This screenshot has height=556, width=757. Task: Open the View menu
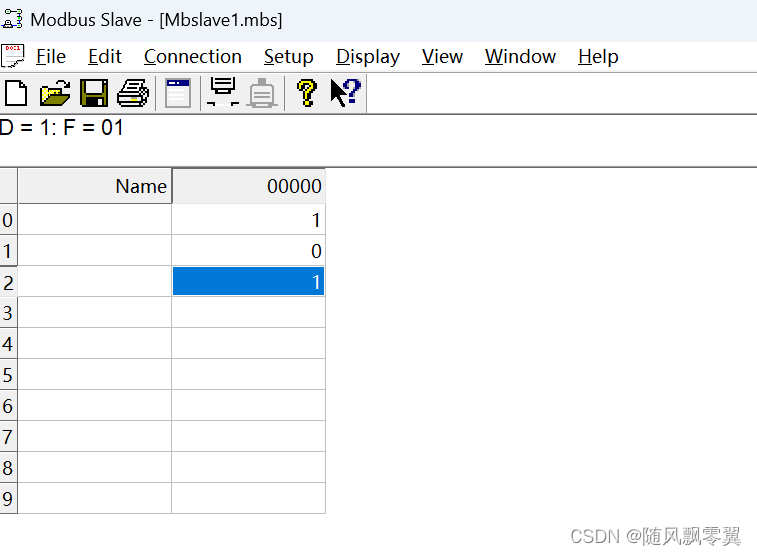442,56
